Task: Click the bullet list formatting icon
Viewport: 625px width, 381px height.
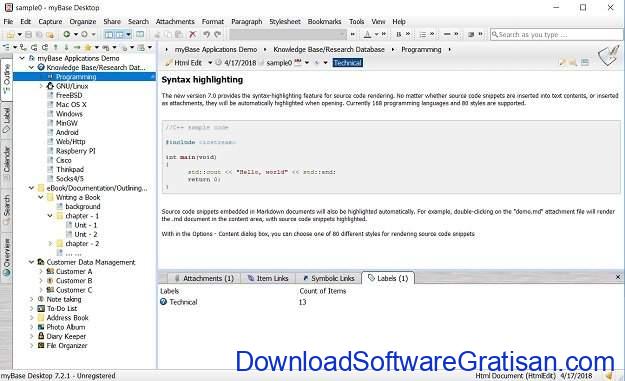Action: pyautogui.click(x=423, y=35)
